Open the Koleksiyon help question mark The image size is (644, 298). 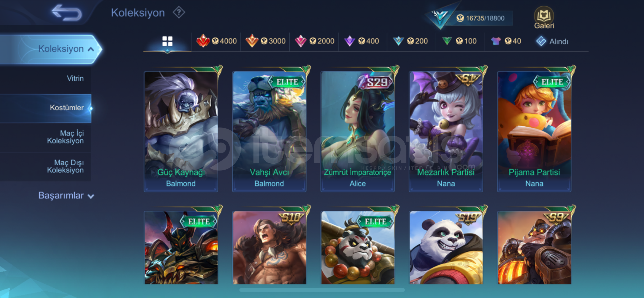pyautogui.click(x=179, y=12)
